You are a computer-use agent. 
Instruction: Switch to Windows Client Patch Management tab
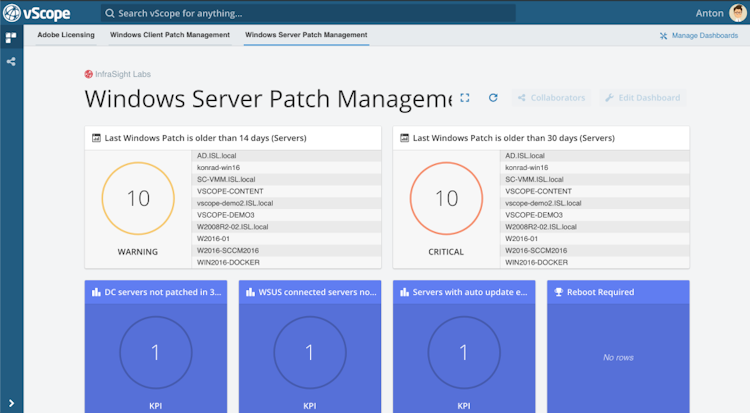pos(170,35)
